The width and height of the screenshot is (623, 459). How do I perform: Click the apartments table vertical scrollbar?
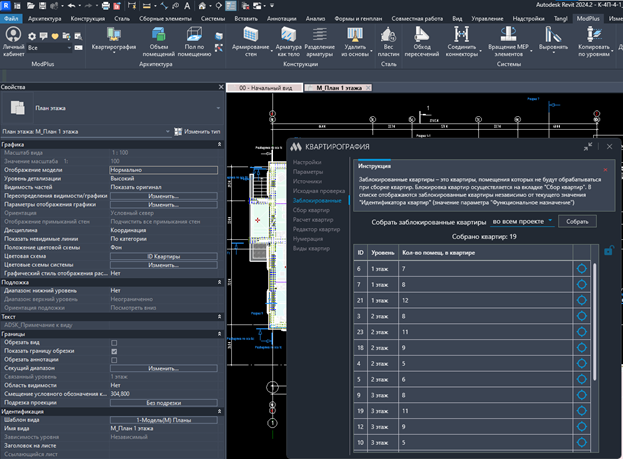tap(594, 322)
